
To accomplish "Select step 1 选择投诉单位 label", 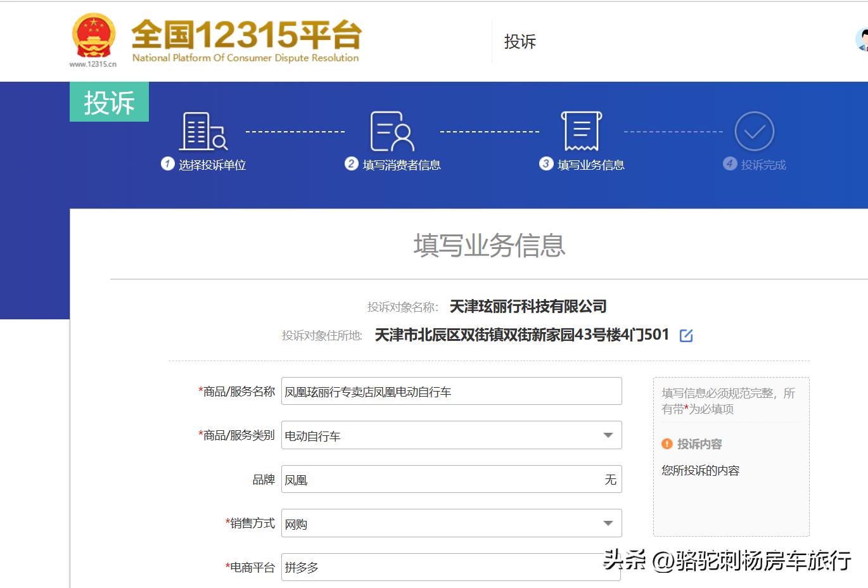I will point(211,164).
